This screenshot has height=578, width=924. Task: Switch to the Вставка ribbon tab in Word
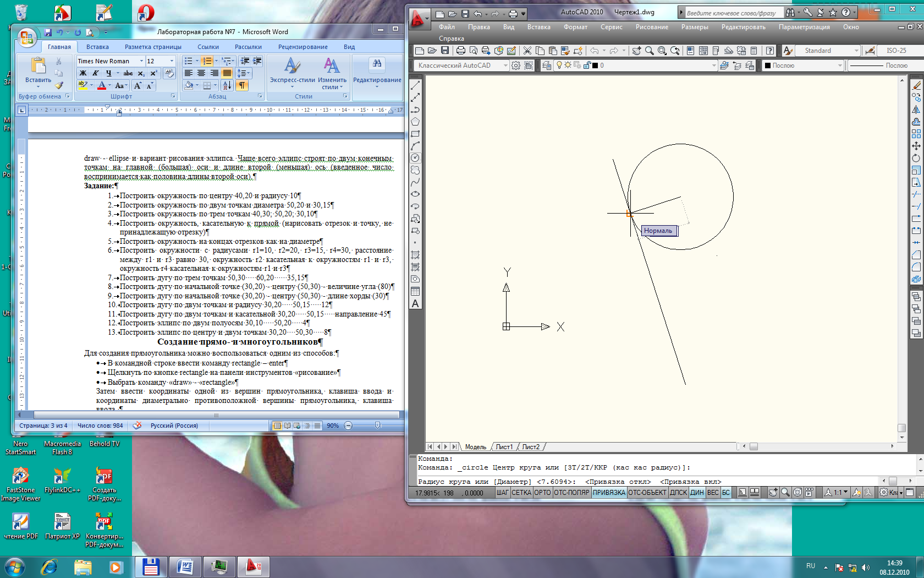coord(97,47)
